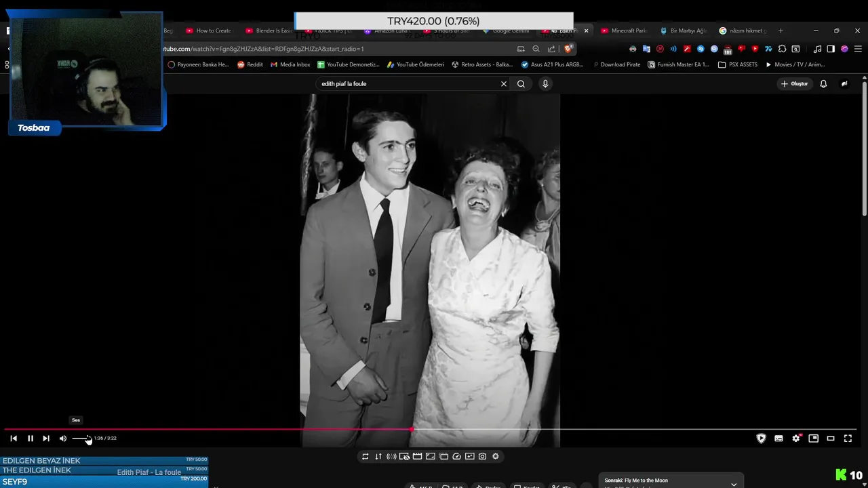Open the Furnish Master EA bookmark

point(679,64)
